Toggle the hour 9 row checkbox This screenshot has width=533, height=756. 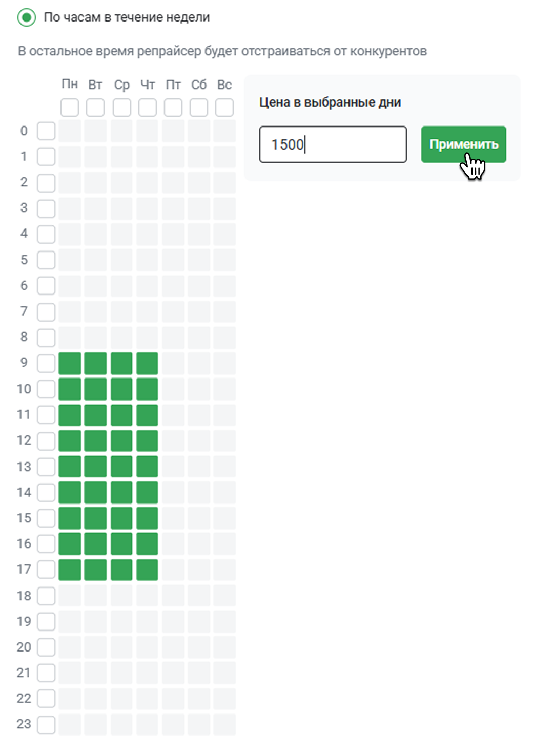pos(46,363)
